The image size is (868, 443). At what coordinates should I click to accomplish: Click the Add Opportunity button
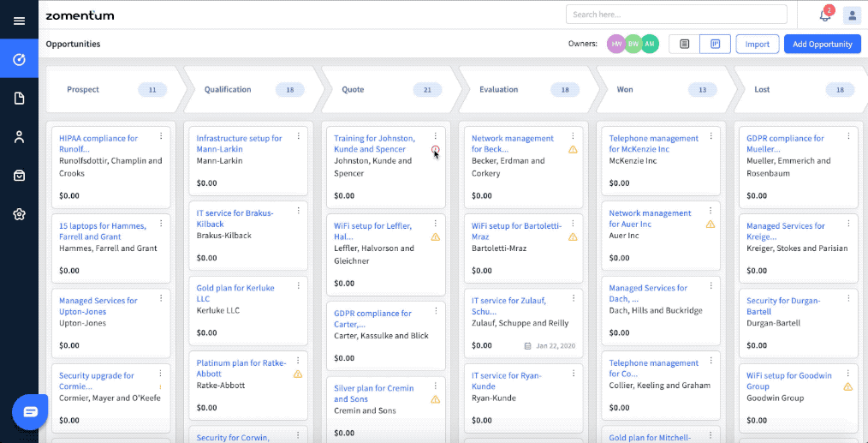tap(822, 44)
